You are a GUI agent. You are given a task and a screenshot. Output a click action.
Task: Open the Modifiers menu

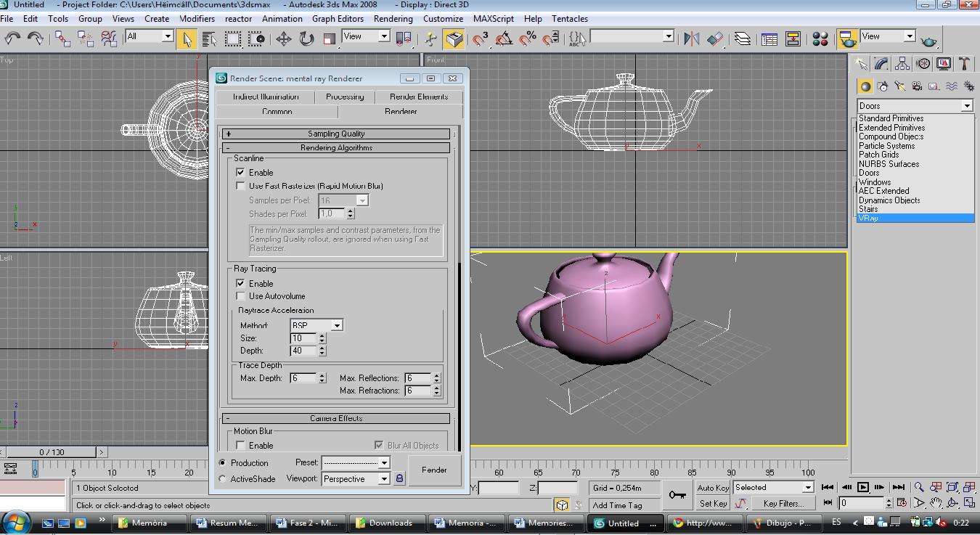pos(197,19)
